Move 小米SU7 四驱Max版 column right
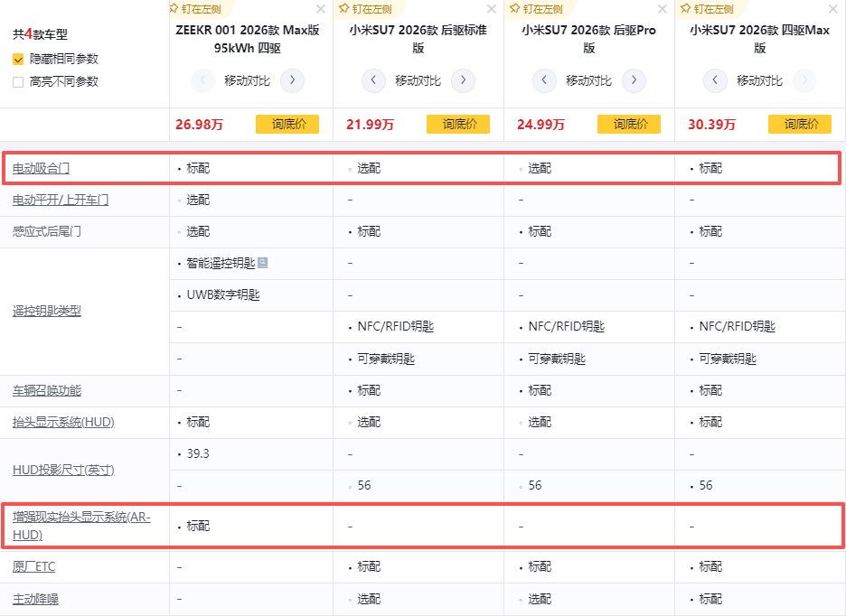 [804, 80]
